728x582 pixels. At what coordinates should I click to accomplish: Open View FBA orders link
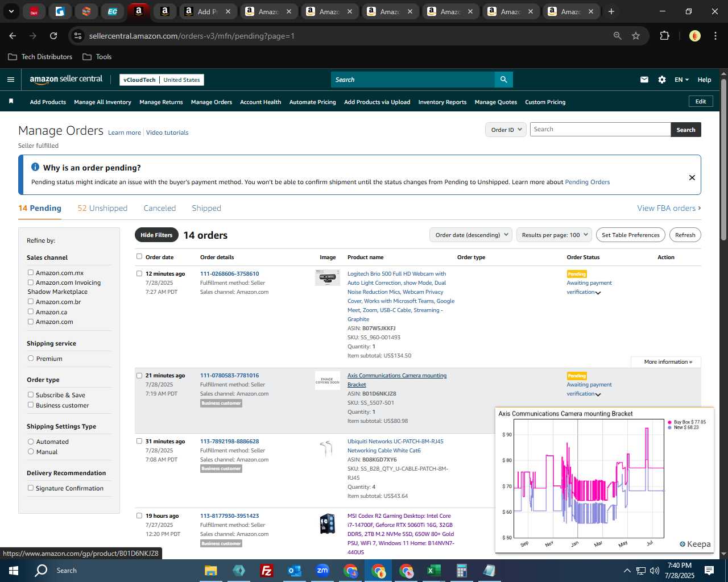pyautogui.click(x=669, y=208)
